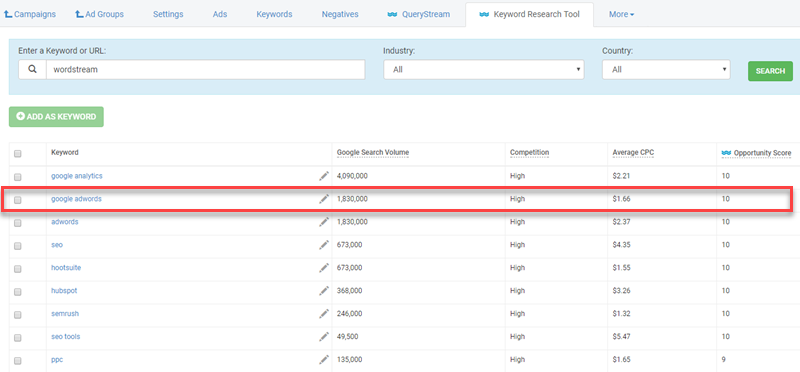Tick the select-all checkbox in table header
Viewport: 800px width, 372px height.
point(18,154)
